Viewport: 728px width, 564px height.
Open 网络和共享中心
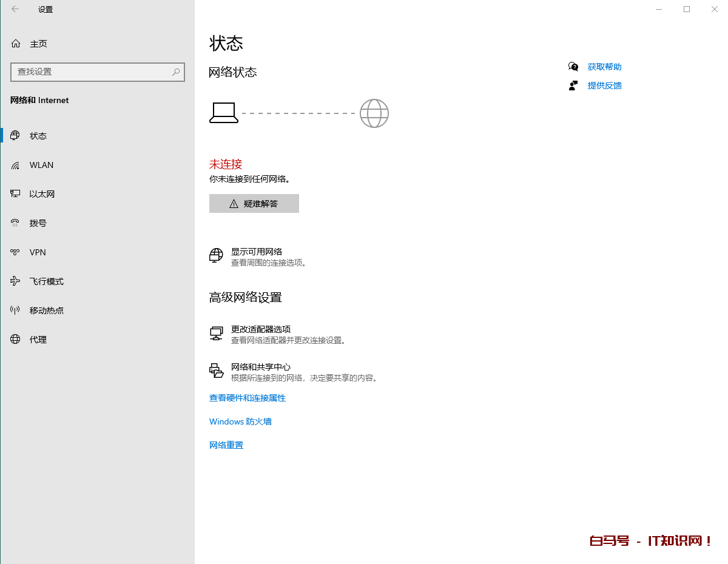(x=260, y=367)
